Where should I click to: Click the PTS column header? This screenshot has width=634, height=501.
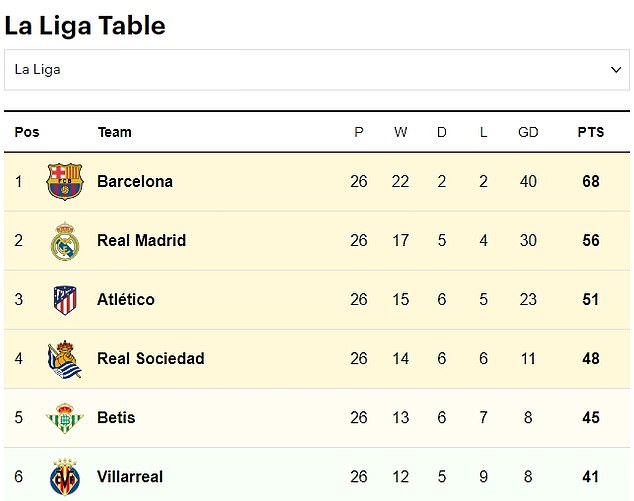pyautogui.click(x=591, y=132)
